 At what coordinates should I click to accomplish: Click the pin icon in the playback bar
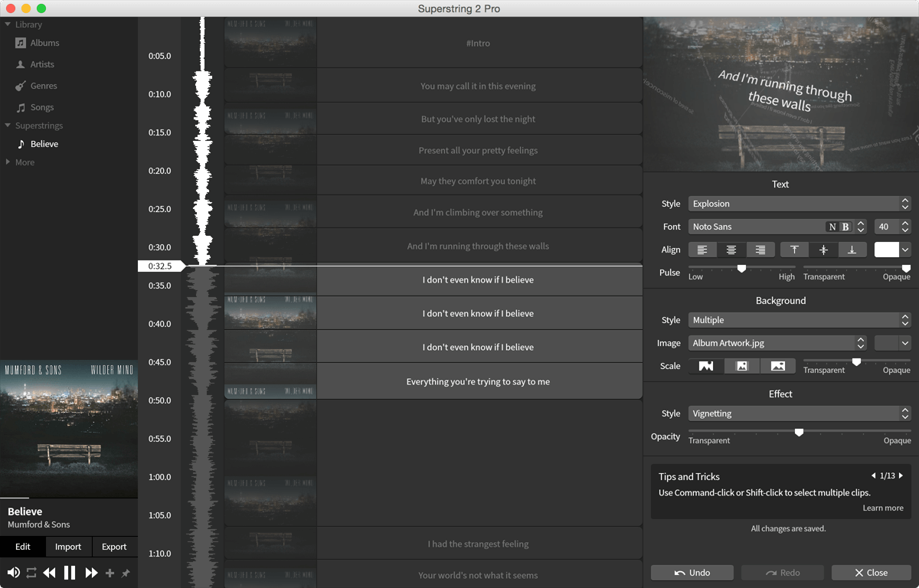click(126, 573)
